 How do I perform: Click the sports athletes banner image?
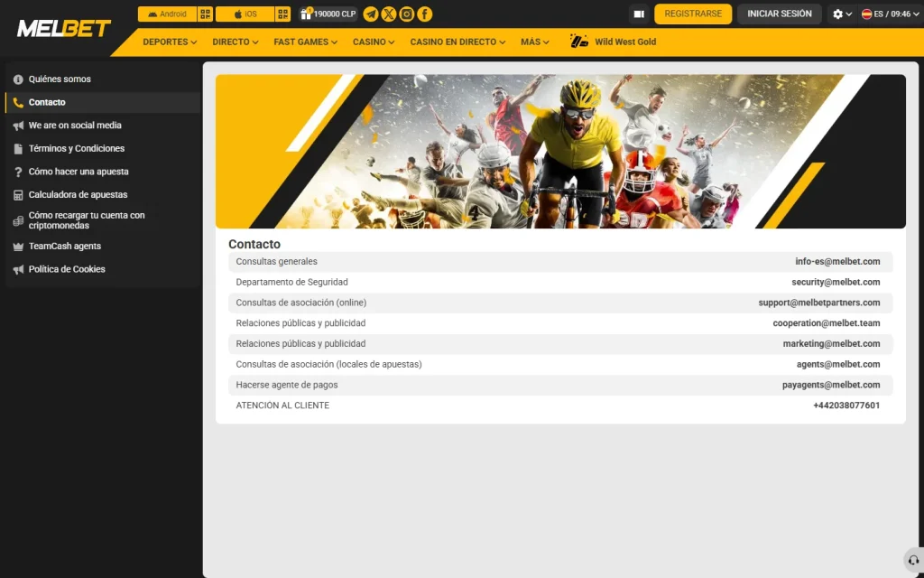pyautogui.click(x=560, y=151)
